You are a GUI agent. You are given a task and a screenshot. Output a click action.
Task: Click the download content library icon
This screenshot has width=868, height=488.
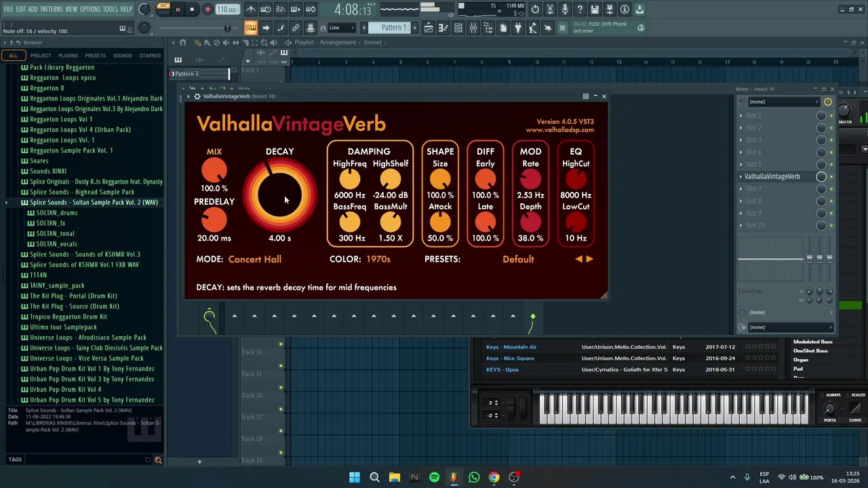(x=639, y=9)
